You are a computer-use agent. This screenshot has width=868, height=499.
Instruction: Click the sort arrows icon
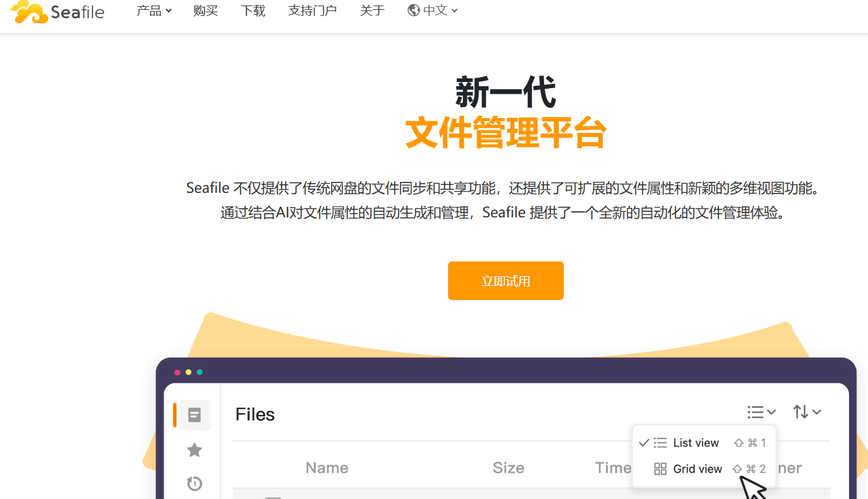coord(801,412)
